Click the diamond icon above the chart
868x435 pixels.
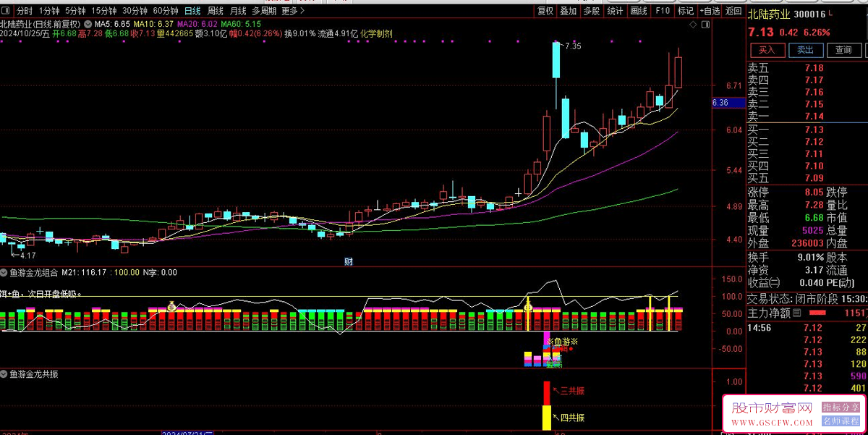click(693, 25)
